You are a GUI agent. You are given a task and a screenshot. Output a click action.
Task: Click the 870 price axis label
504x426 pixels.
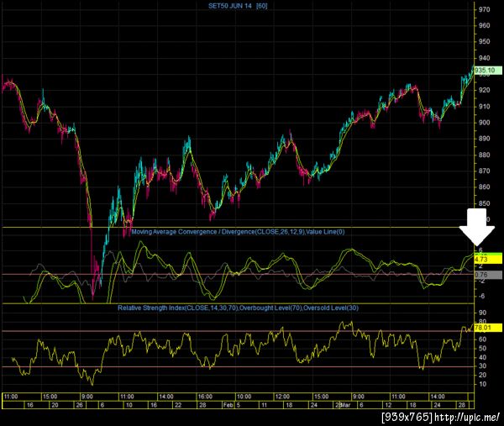484,171
